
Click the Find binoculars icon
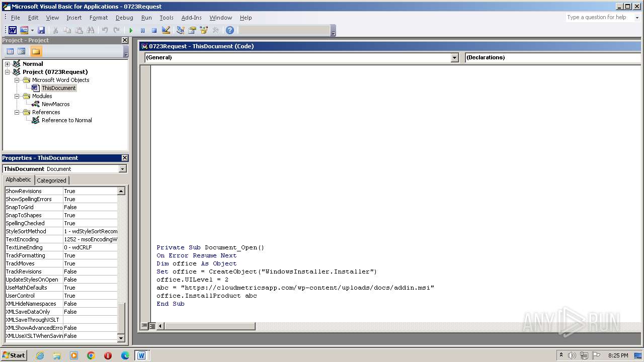(91, 30)
